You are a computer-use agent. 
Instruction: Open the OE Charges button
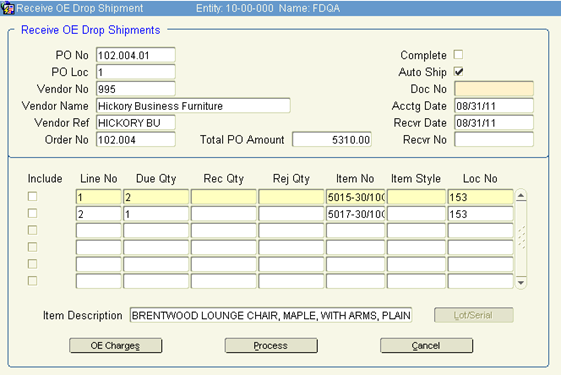116,346
